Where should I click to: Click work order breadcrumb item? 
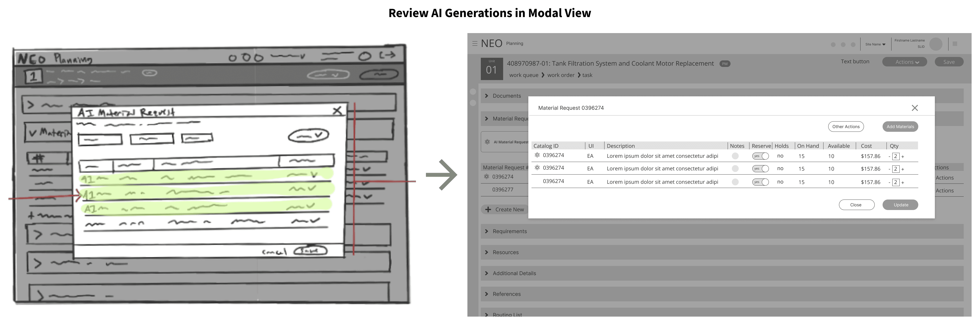click(x=561, y=75)
